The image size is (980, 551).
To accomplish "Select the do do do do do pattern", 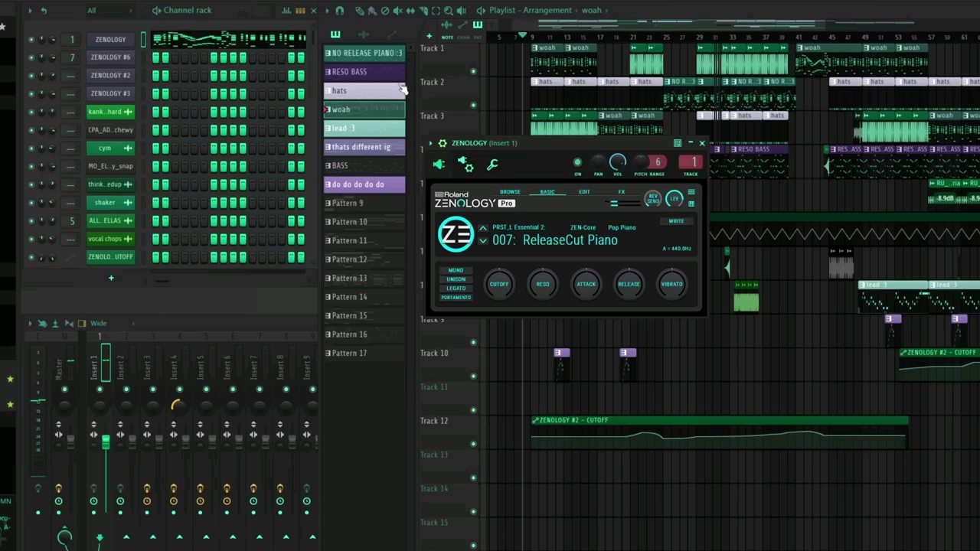I will [x=364, y=184].
